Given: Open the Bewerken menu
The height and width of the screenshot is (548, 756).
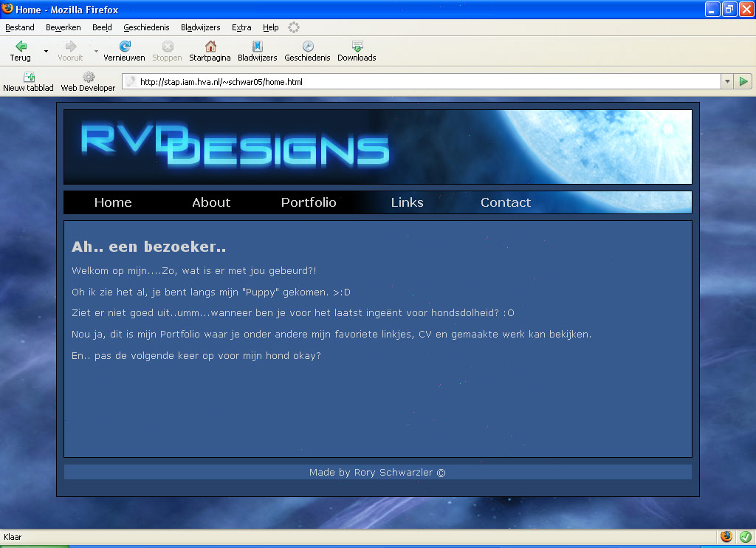Looking at the screenshot, I should pyautogui.click(x=63, y=27).
